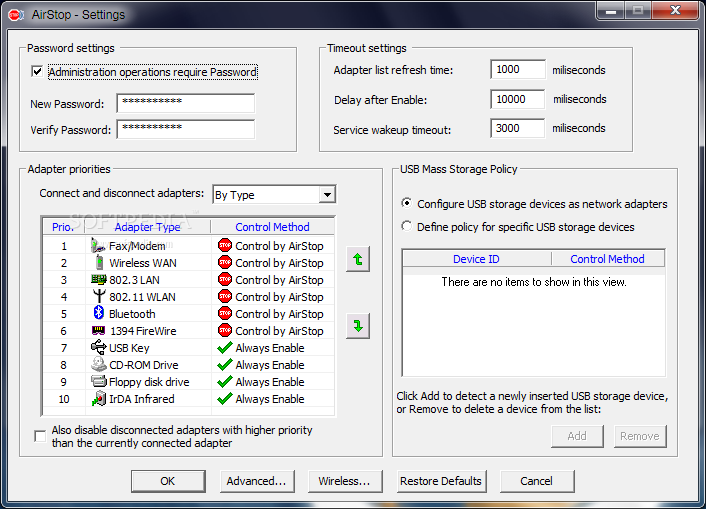This screenshot has width=706, height=509.
Task: Click stop sign icon in 802.11 WLAN row
Action: 225,296
